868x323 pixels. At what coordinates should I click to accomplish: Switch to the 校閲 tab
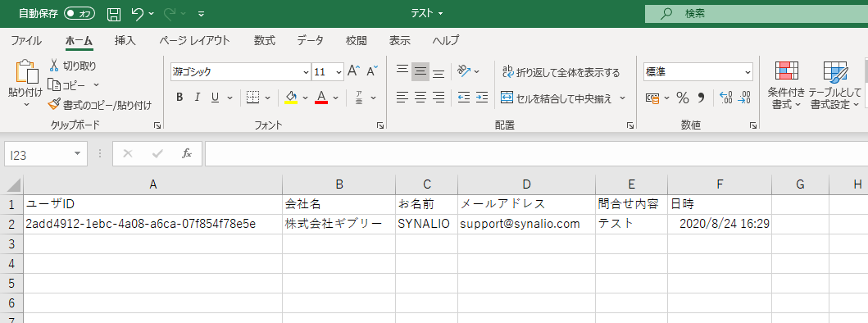tap(356, 40)
